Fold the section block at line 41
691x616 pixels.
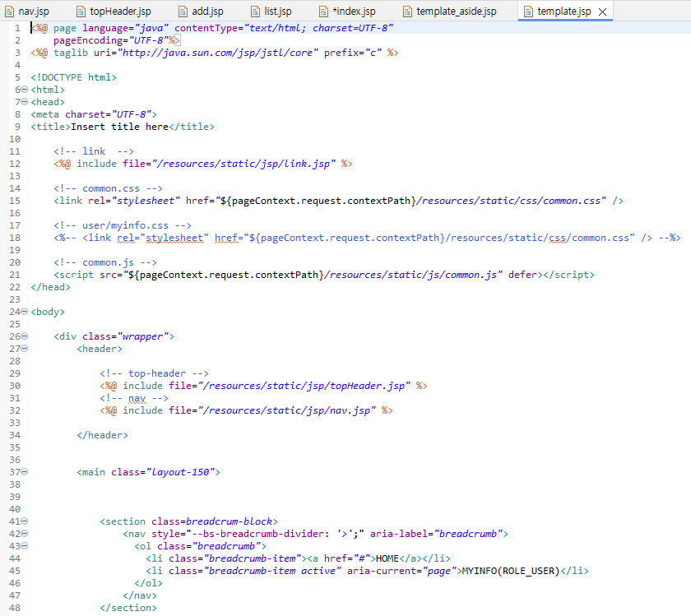tap(25, 521)
